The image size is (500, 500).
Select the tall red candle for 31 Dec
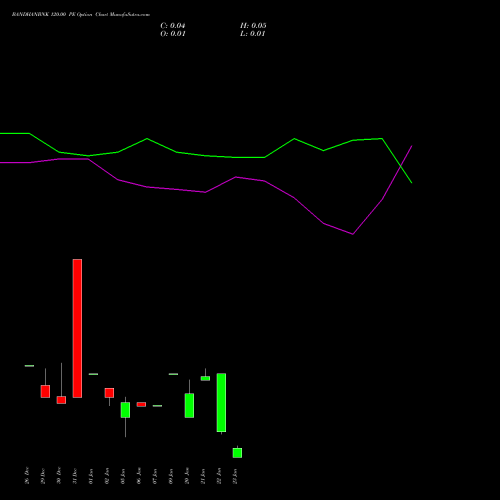77,328
